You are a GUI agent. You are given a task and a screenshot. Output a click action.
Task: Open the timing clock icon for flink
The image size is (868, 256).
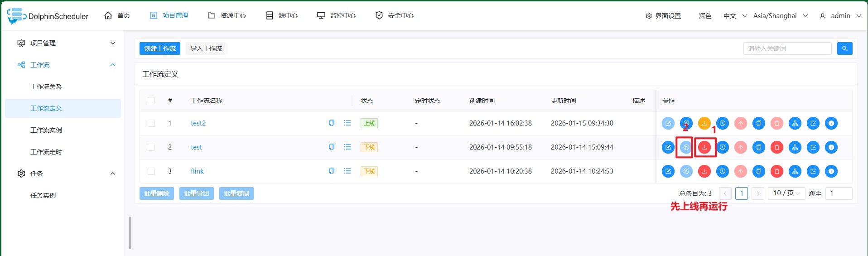point(722,171)
